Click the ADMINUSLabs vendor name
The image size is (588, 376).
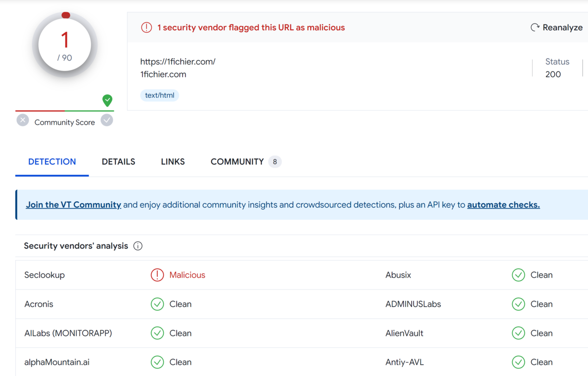(414, 304)
